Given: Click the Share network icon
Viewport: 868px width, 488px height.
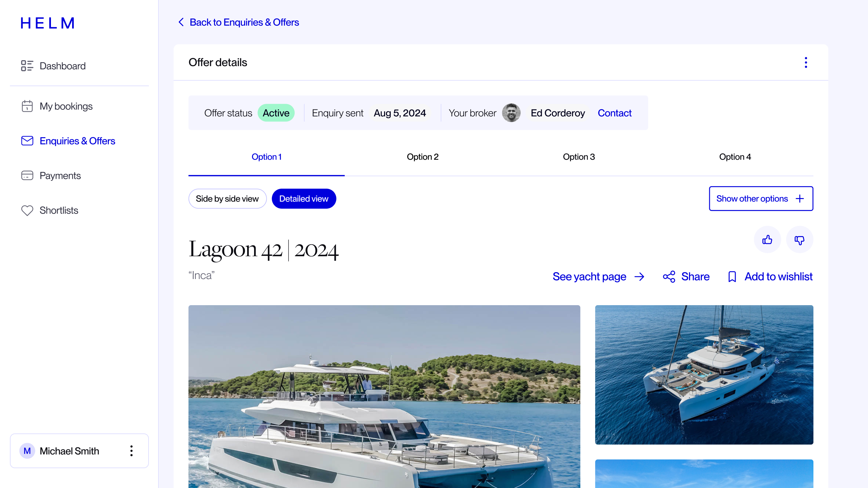Looking at the screenshot, I should [x=669, y=277].
